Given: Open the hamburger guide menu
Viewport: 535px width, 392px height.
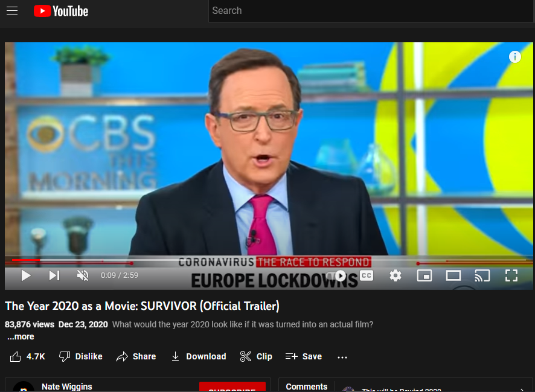Looking at the screenshot, I should [x=12, y=11].
